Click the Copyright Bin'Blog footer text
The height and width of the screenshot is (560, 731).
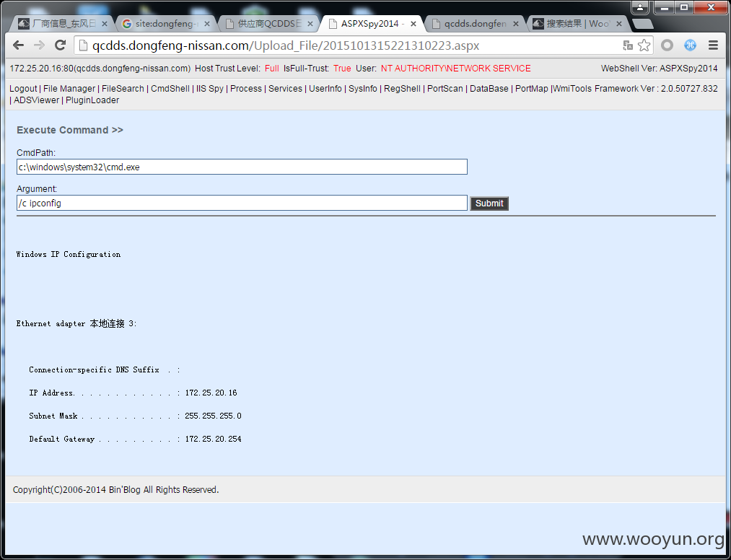tap(115, 489)
